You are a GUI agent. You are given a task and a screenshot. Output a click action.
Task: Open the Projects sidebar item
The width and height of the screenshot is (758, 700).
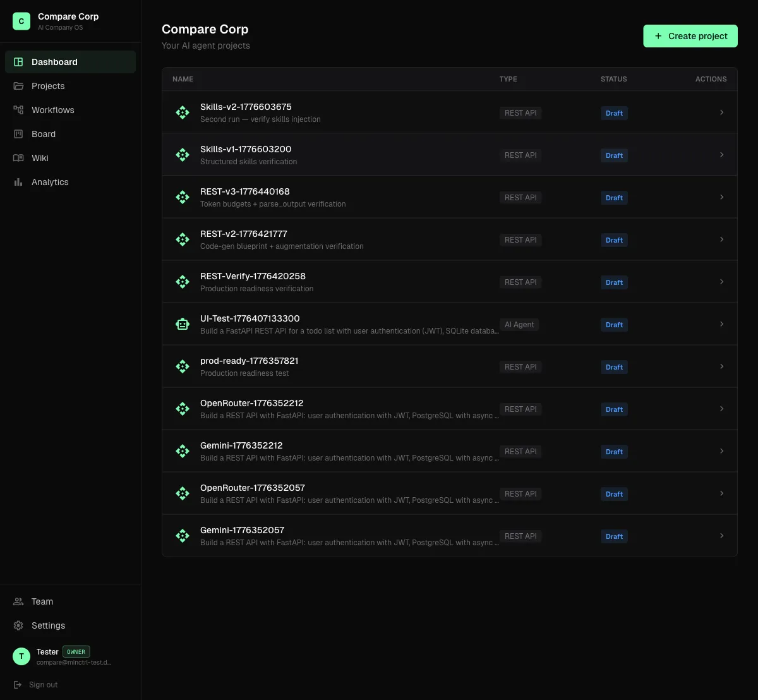click(x=70, y=86)
